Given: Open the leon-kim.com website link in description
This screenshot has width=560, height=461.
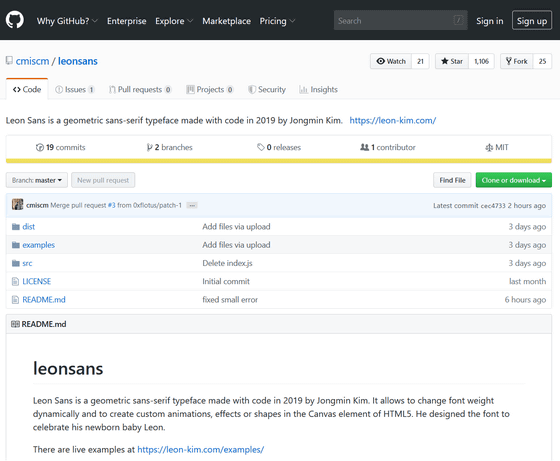Looking at the screenshot, I should tap(392, 120).
